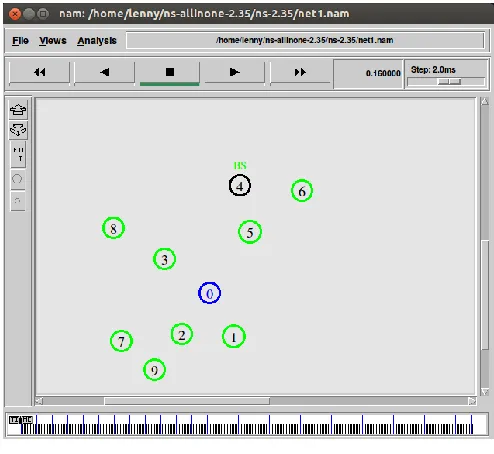The image size is (494, 454).
Task: Select green node 7
Action: coord(121,341)
